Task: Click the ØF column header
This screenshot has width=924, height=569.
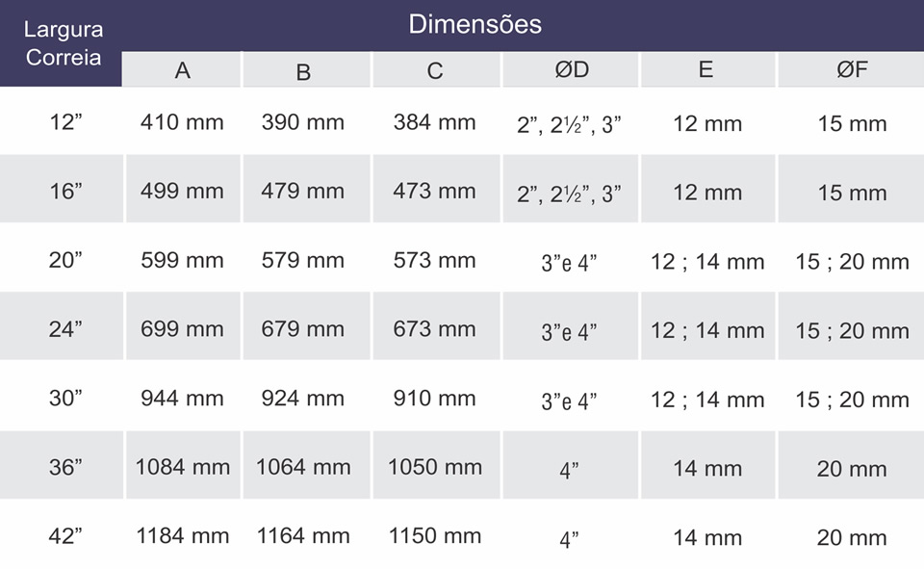Action: pyautogui.click(x=851, y=69)
